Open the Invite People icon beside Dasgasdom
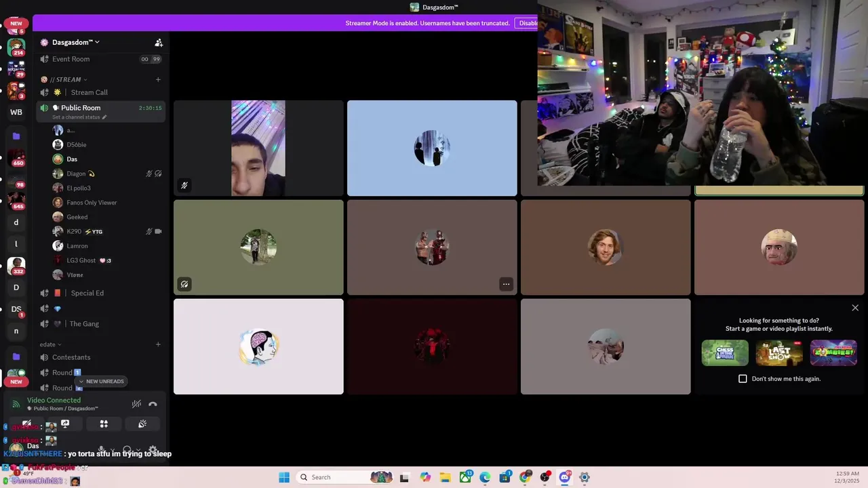 159,43
